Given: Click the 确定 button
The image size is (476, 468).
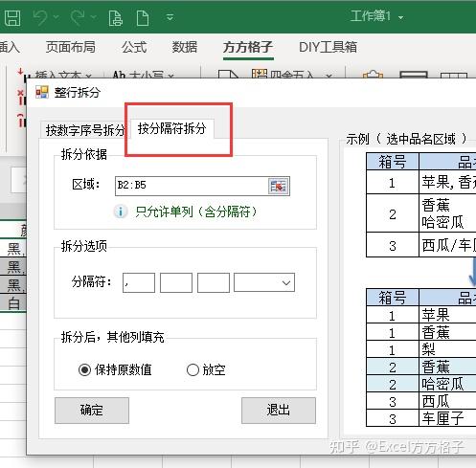Looking at the screenshot, I should click(x=92, y=411).
